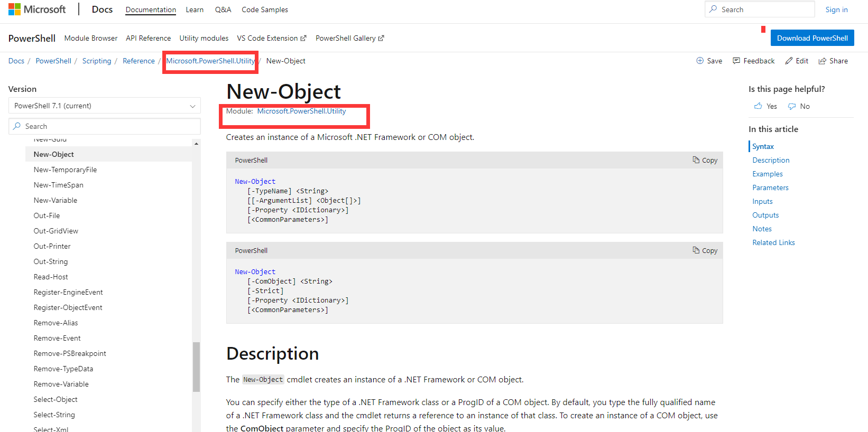Click the Share arrow icon

[x=823, y=61]
